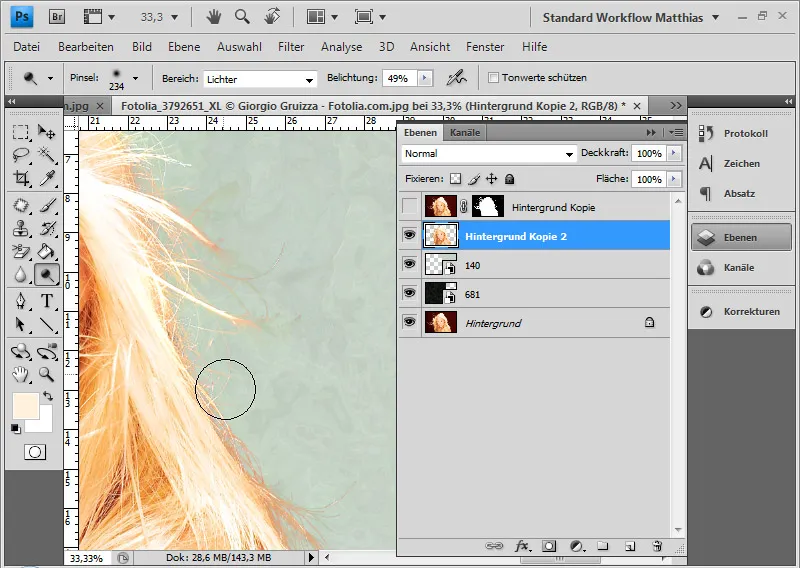Select the Path Selection tool
Viewport: 800px width, 568px height.
click(x=20, y=325)
